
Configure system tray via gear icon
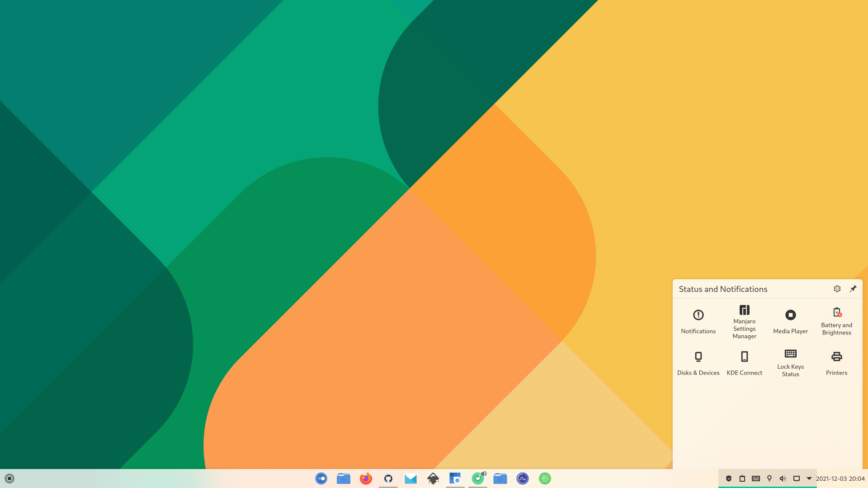(x=837, y=289)
